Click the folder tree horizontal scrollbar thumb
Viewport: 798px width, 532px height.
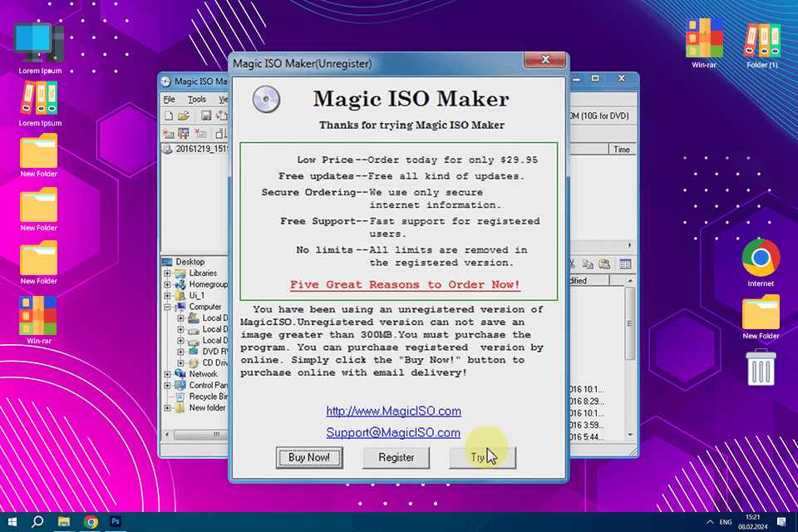pyautogui.click(x=200, y=435)
